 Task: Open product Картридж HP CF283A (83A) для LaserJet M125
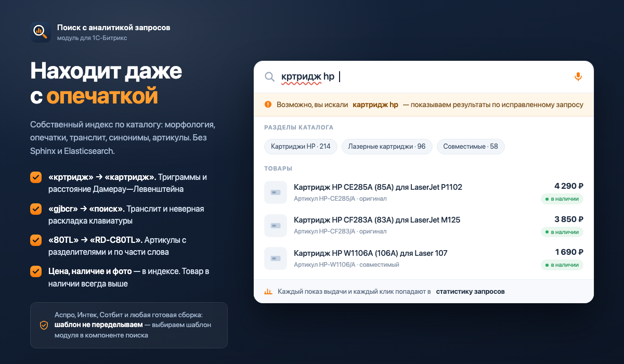[377, 220]
